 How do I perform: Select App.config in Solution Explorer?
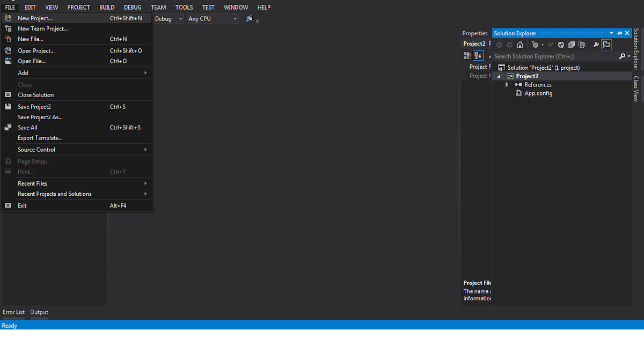coord(538,93)
